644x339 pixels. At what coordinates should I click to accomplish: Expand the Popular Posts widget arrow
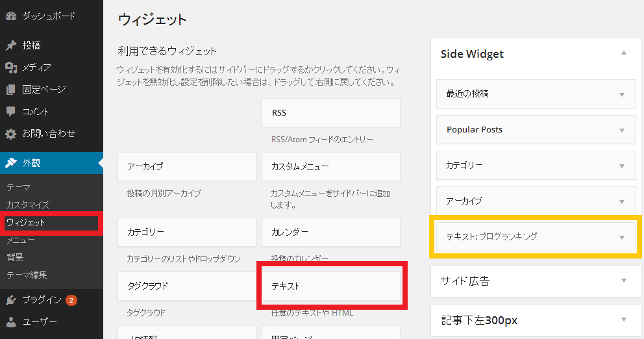[621, 131]
